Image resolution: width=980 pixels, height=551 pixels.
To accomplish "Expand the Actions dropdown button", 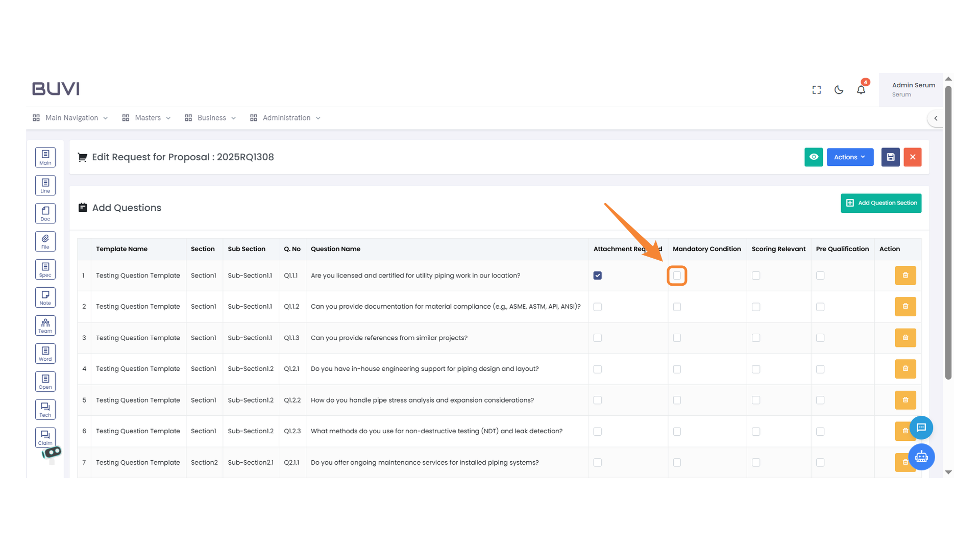I will click(850, 157).
